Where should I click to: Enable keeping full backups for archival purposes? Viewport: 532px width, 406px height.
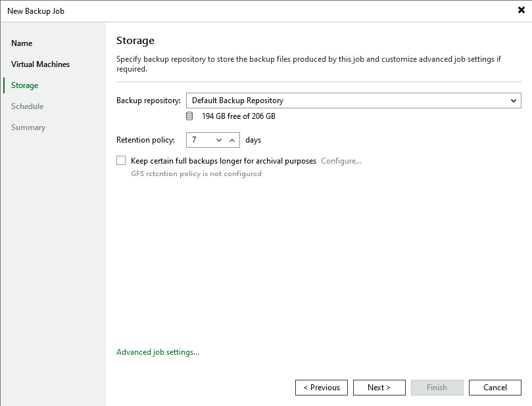(121, 160)
